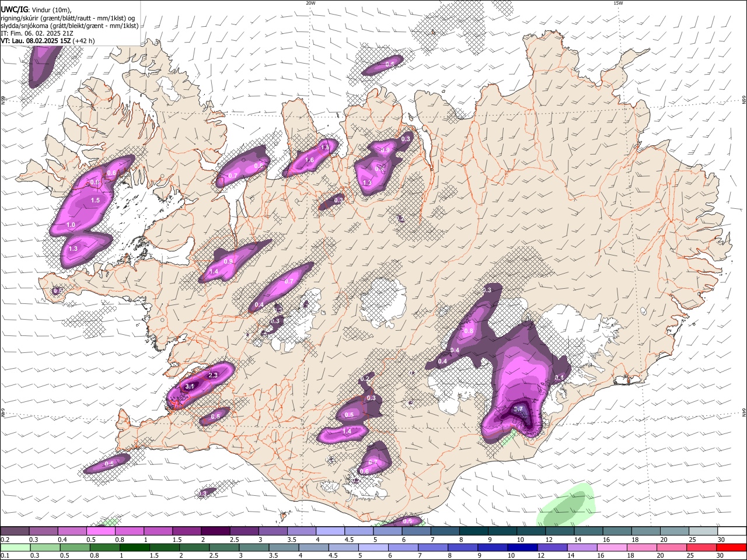Image resolution: width=747 pixels, height=560 pixels.
Task: Pick the 3–3.5 swatch on the snow scale
Action: 273,531
